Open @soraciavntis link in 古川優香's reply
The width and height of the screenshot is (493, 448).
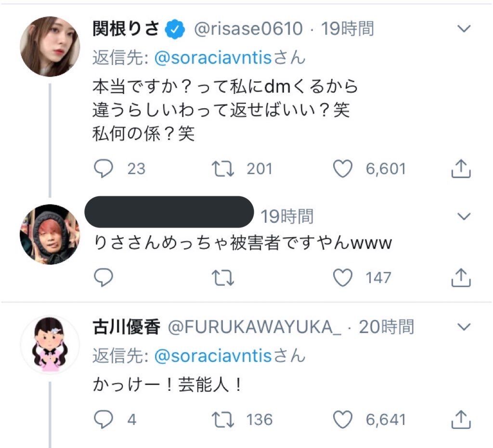pyautogui.click(x=214, y=357)
